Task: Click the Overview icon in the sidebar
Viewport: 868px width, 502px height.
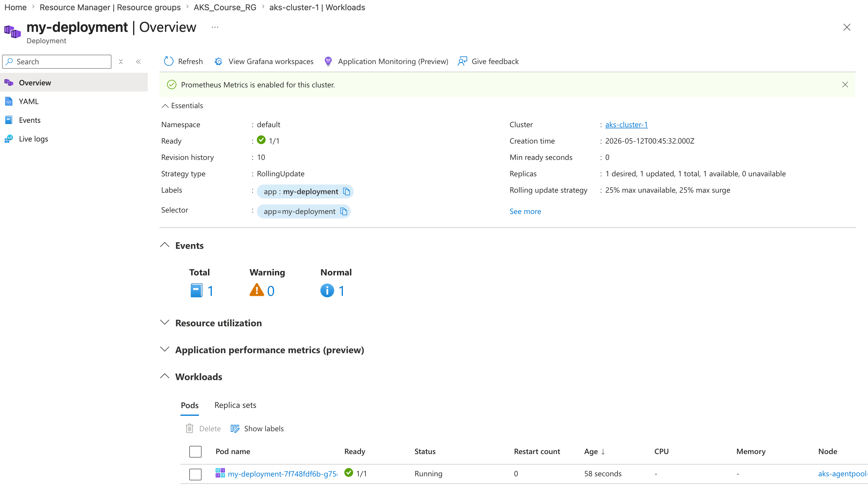Action: [x=9, y=83]
